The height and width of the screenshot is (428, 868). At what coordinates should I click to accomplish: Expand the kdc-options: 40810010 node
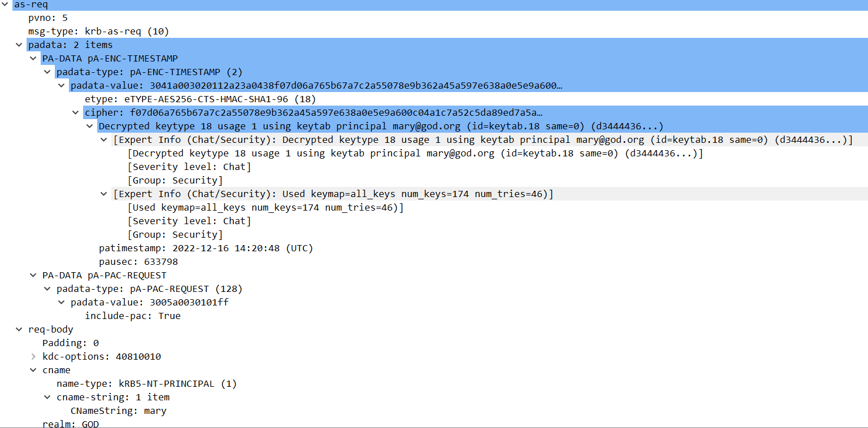[34, 357]
